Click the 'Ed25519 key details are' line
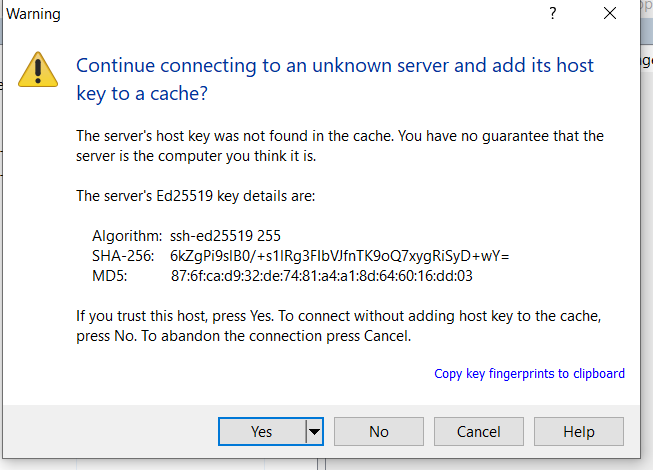Screen dimensions: 653x470 click(x=196, y=196)
